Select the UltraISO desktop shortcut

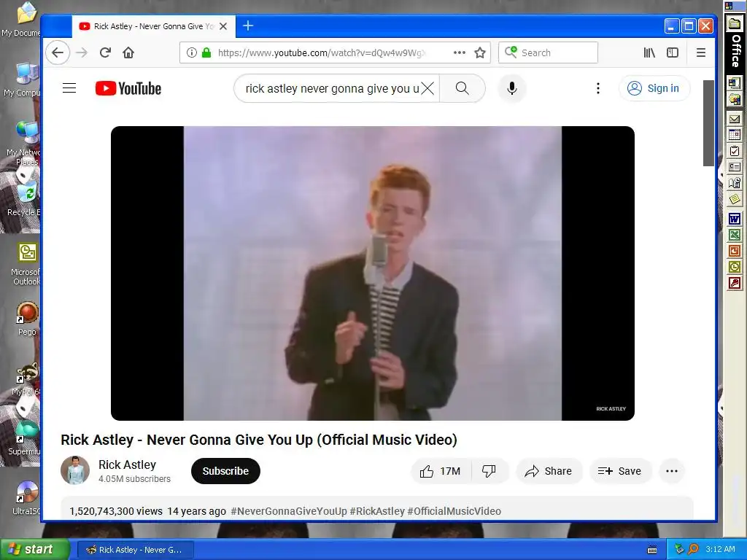click(27, 497)
